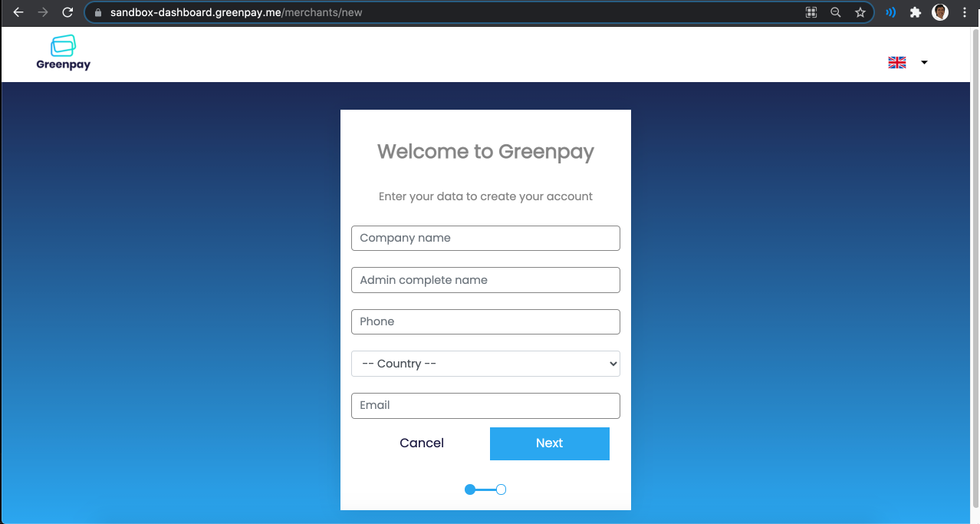Open the Chrome three-dot menu
The height and width of the screenshot is (524, 980).
965,12
